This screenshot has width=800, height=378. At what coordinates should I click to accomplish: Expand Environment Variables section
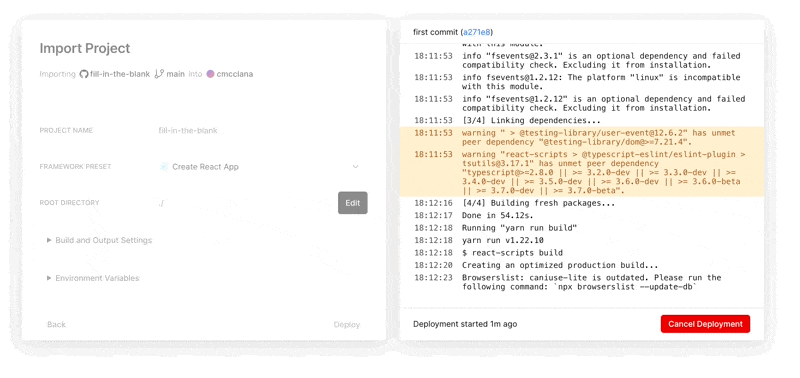pos(93,278)
